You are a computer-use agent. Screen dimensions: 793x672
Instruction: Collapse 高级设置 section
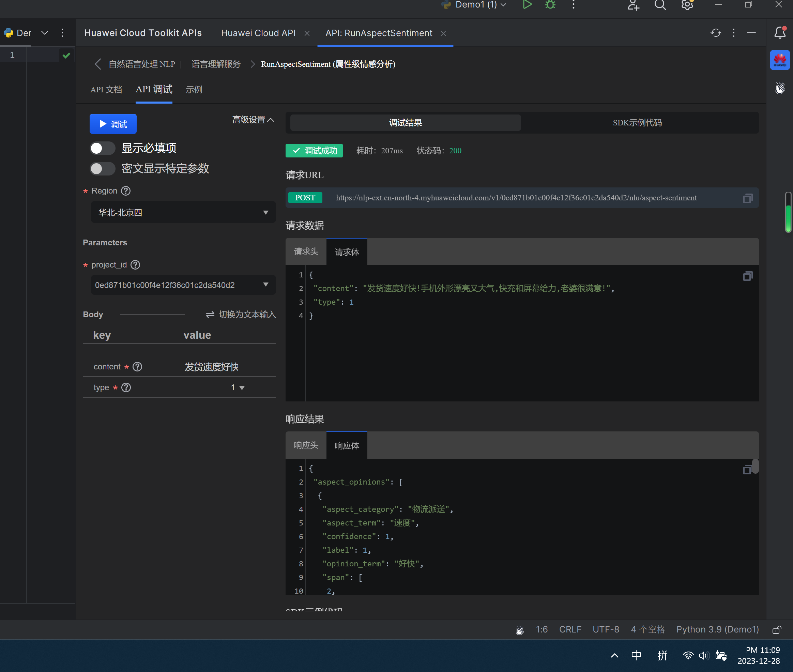click(x=253, y=120)
